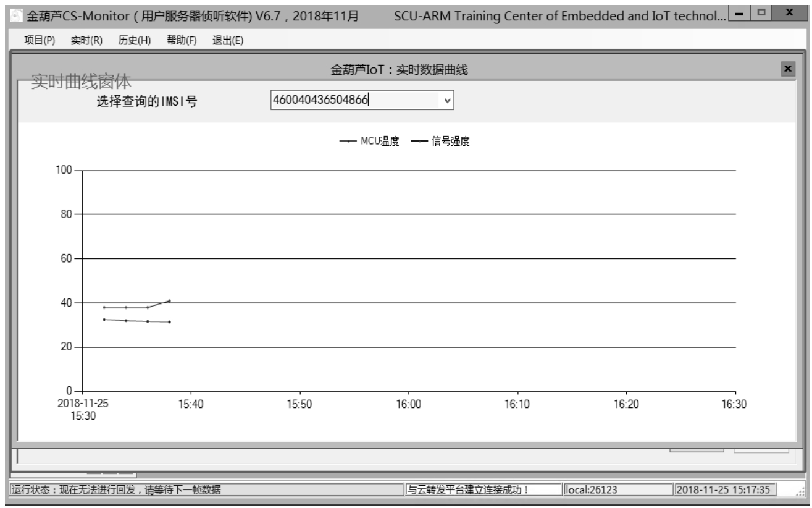Click the Y-axis label 40
The height and width of the screenshot is (508, 812).
67,303
